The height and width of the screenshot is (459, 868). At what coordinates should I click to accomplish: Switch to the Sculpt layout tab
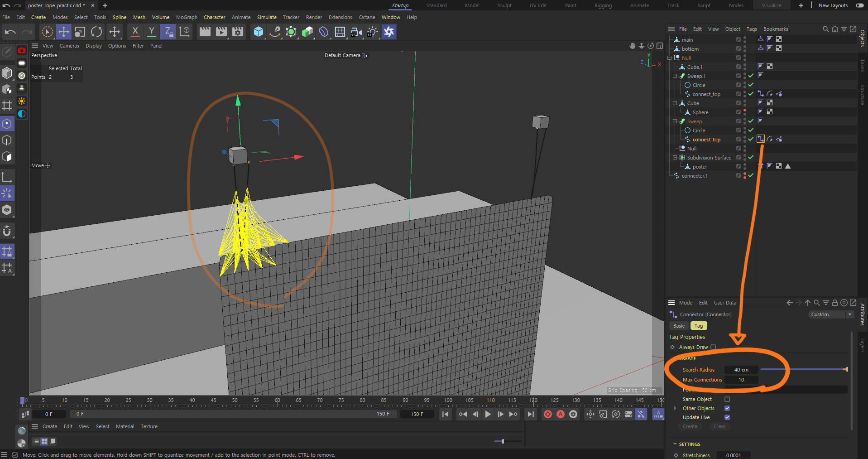(x=504, y=5)
